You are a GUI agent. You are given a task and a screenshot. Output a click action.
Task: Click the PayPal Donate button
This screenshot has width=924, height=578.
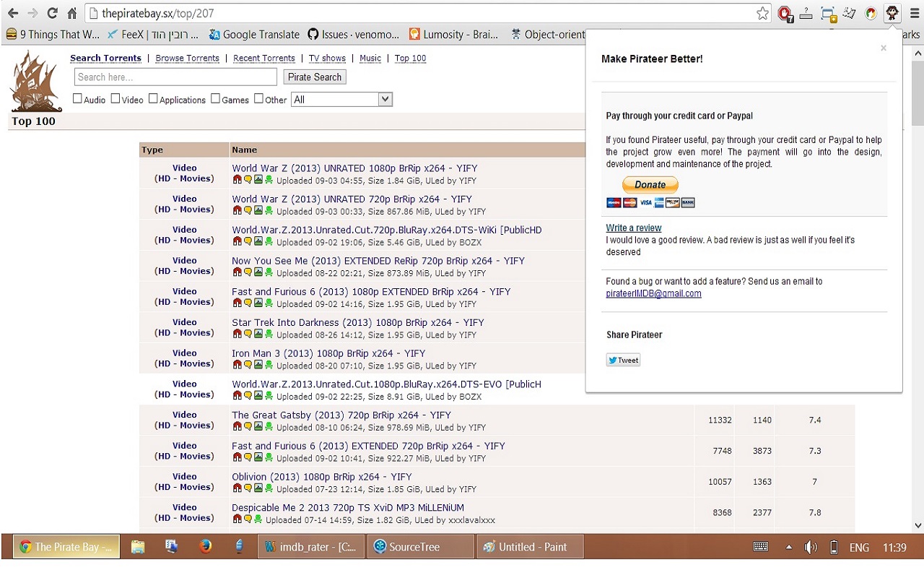pyautogui.click(x=650, y=185)
